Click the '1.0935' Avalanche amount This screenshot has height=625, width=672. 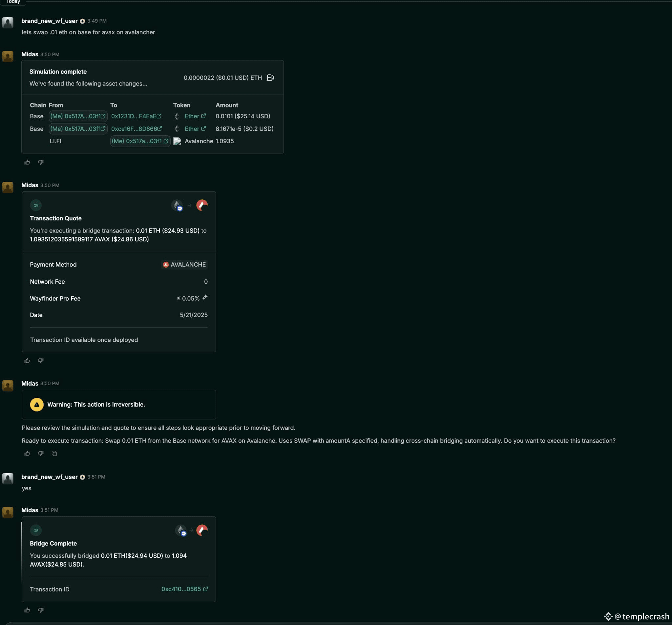[225, 141]
